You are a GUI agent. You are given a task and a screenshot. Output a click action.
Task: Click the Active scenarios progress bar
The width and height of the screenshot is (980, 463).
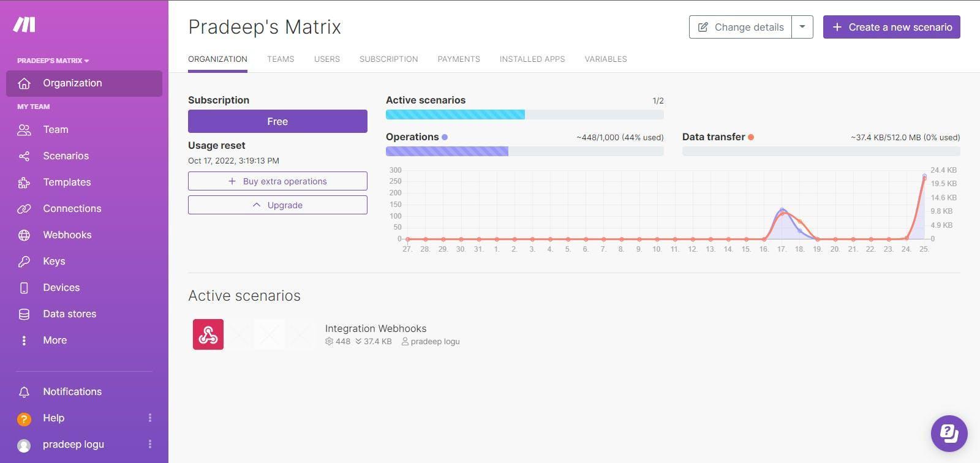tap(525, 115)
